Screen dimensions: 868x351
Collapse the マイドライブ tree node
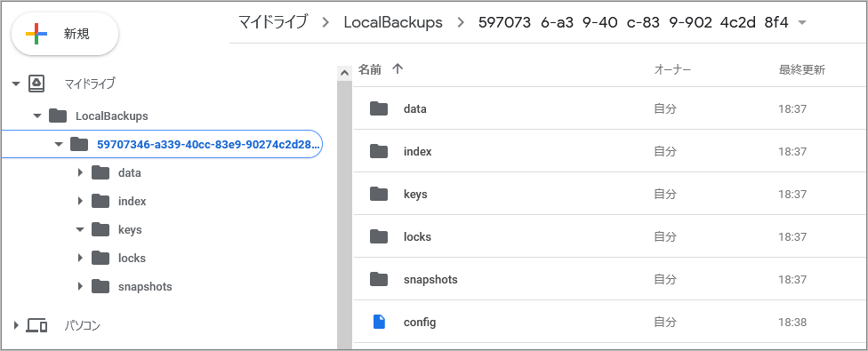click(x=16, y=84)
